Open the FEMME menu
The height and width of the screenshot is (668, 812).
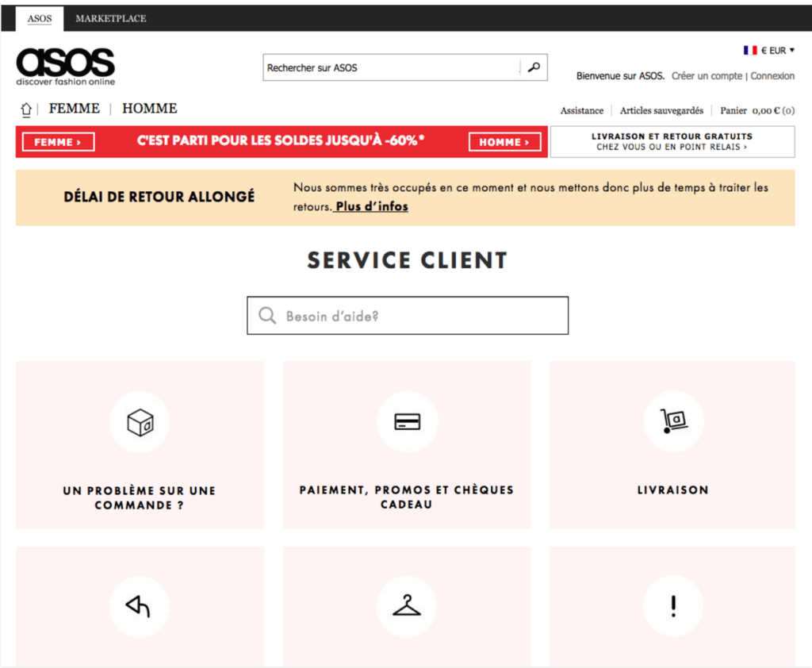[74, 108]
